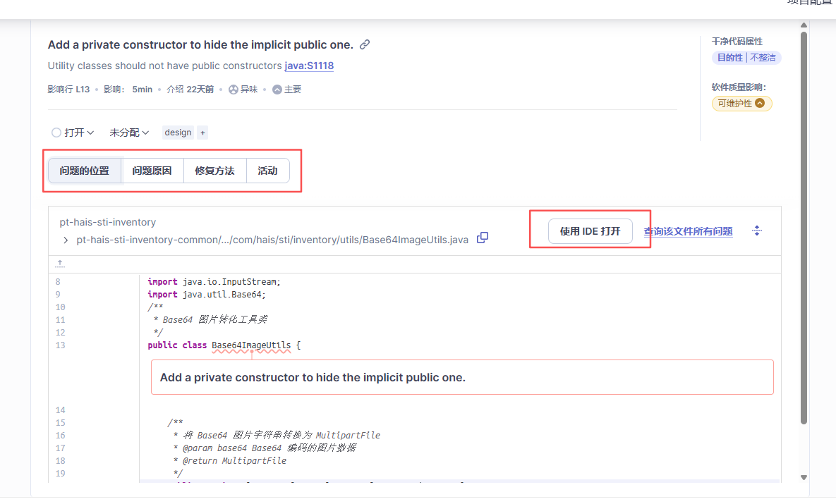The width and height of the screenshot is (836, 504).
Task: Click line number 13 in gutter
Action: point(60,345)
